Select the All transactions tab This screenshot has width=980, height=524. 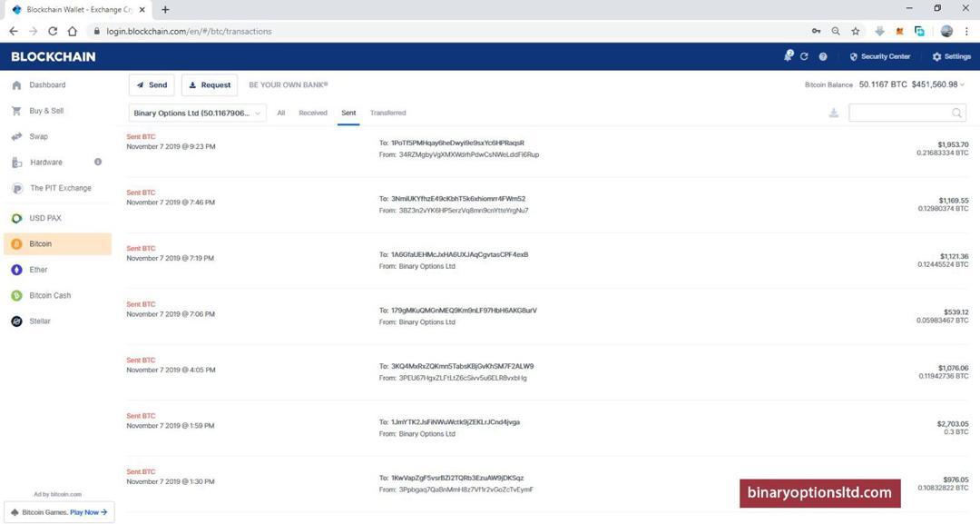[x=281, y=113]
